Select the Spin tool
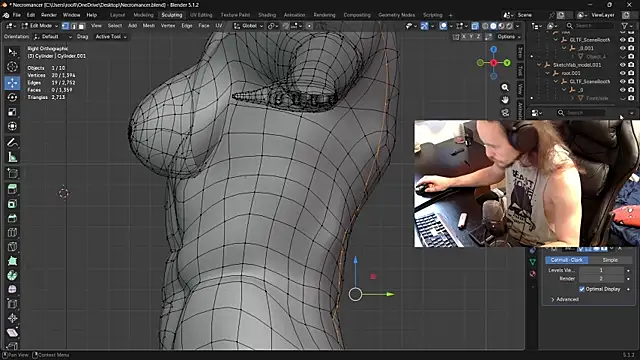The height and width of the screenshot is (360, 640). coord(12,275)
